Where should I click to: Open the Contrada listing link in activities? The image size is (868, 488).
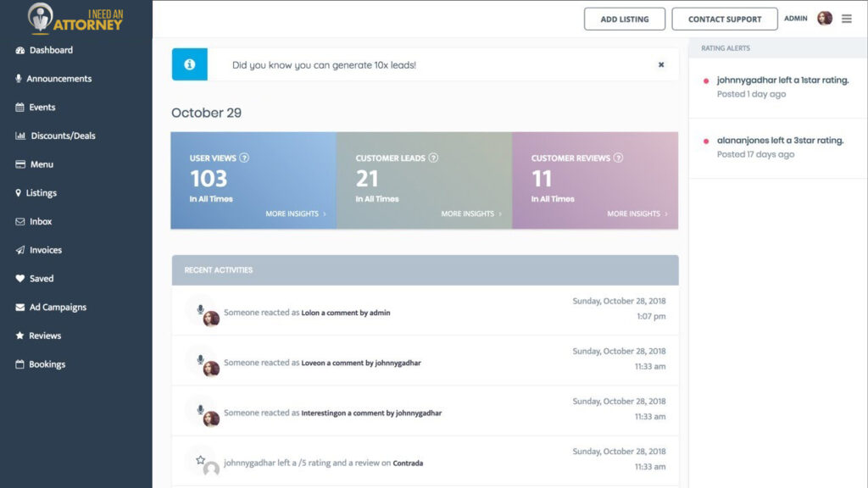coord(408,463)
